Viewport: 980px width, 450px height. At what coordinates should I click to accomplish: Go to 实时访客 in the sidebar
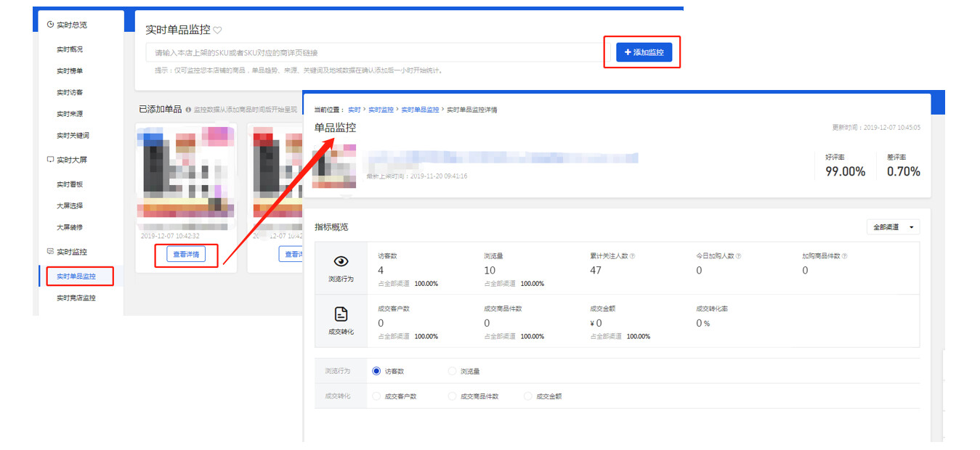(70, 92)
